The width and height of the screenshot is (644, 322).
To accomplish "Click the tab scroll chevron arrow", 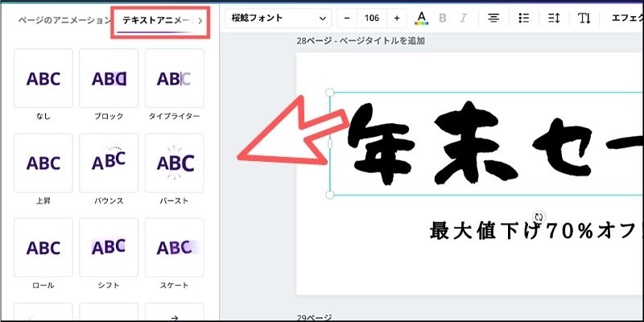I will (200, 21).
